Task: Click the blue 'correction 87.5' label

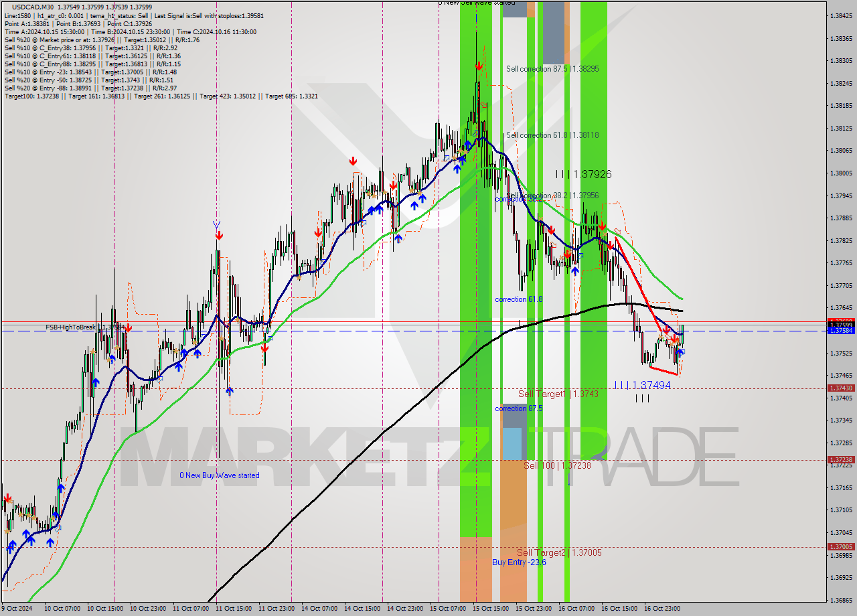Action: [x=518, y=408]
